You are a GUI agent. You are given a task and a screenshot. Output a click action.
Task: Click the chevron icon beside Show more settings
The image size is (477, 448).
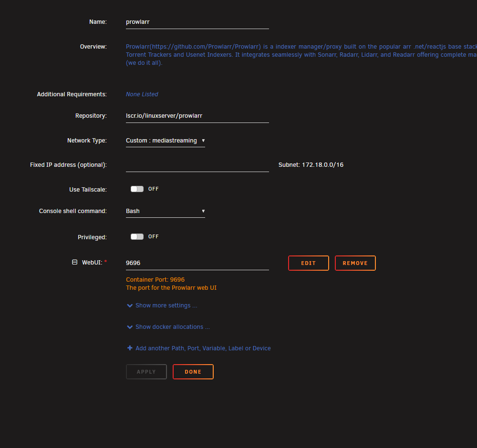pos(130,306)
